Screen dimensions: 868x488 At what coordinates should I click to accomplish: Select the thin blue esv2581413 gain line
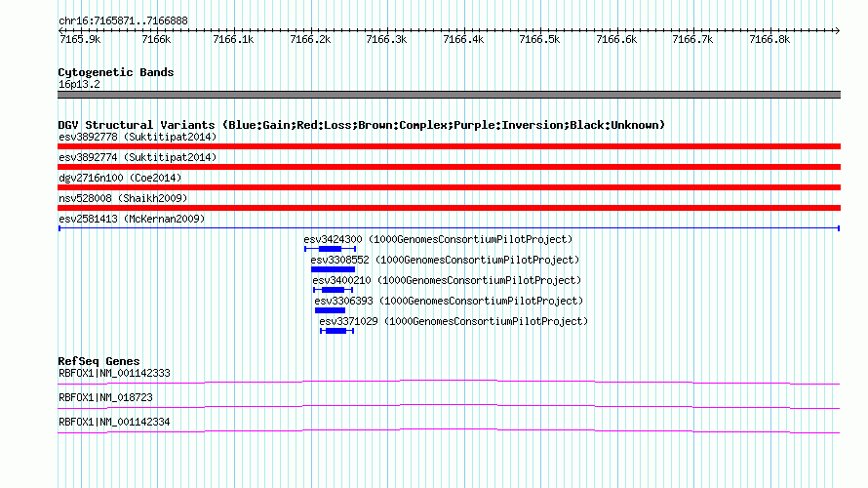point(449,228)
